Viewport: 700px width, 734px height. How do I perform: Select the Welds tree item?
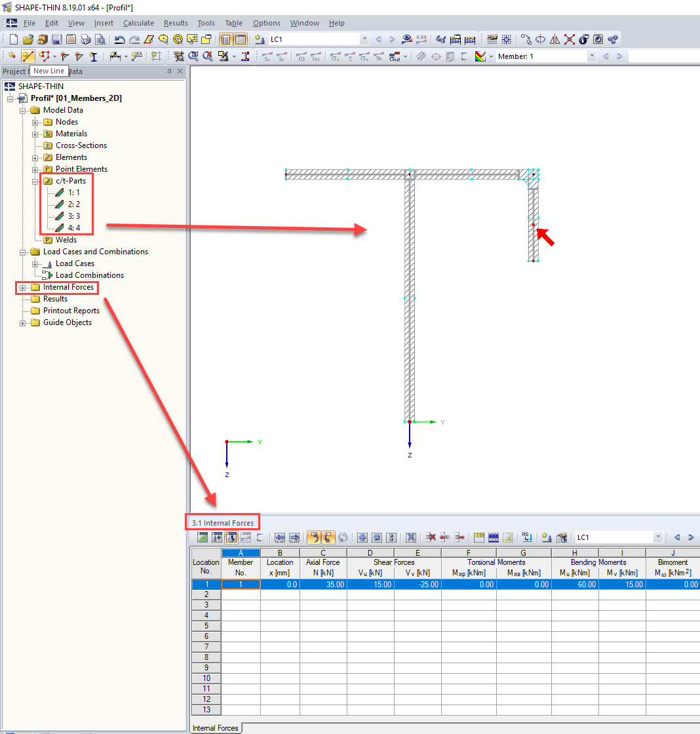[66, 240]
